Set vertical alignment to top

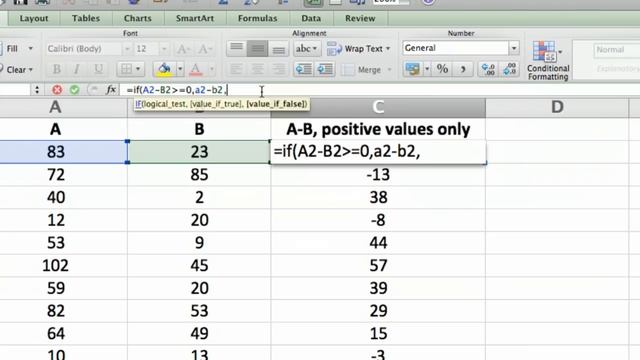pyautogui.click(x=236, y=49)
